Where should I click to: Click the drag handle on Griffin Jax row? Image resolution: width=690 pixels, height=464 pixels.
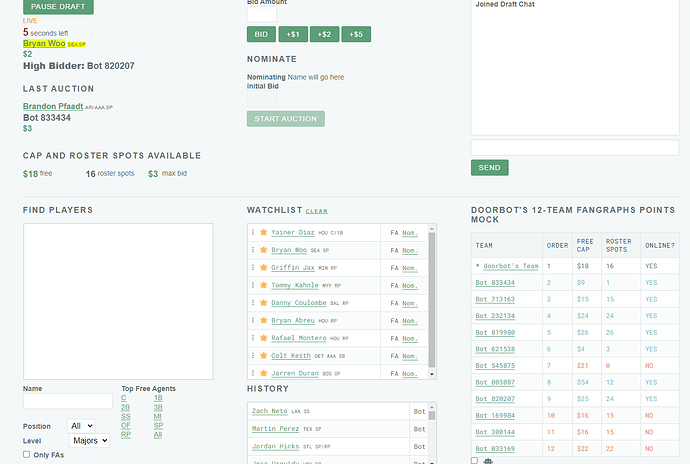253,267
